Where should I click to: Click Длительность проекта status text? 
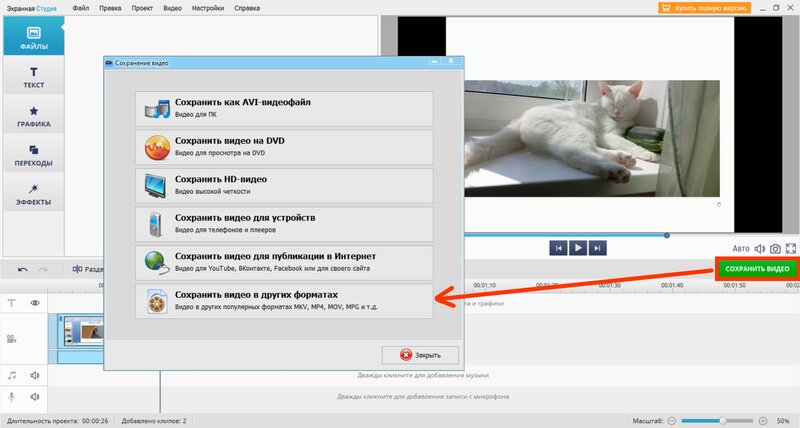tap(58, 421)
